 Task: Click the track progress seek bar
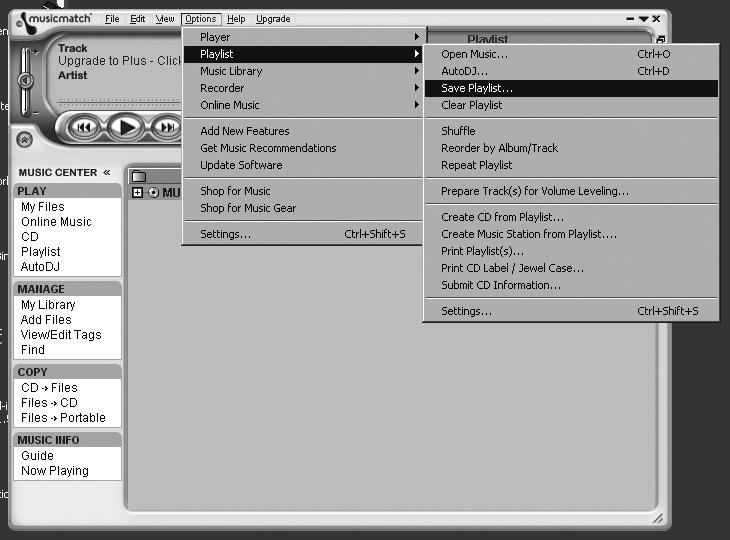(x=119, y=102)
